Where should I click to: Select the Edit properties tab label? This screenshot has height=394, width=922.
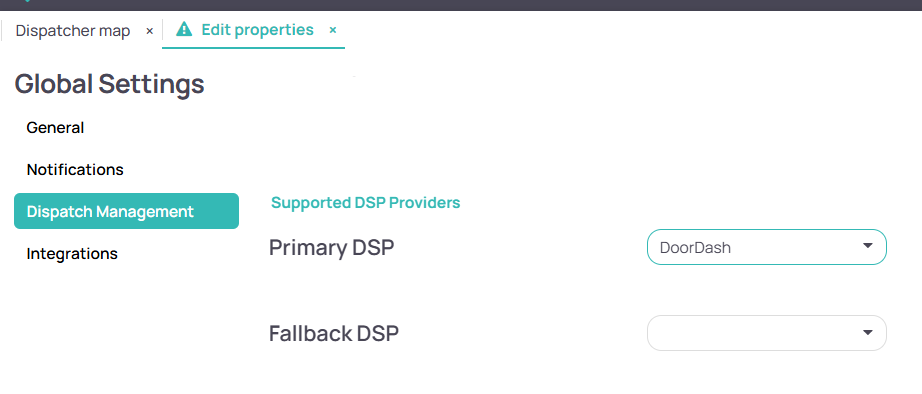pyautogui.click(x=258, y=29)
